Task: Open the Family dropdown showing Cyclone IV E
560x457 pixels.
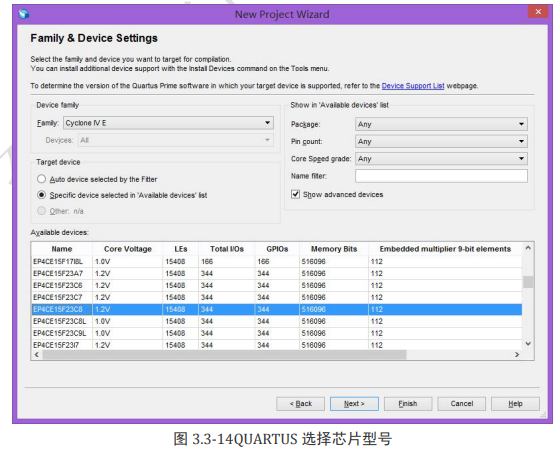Action: coord(169,123)
